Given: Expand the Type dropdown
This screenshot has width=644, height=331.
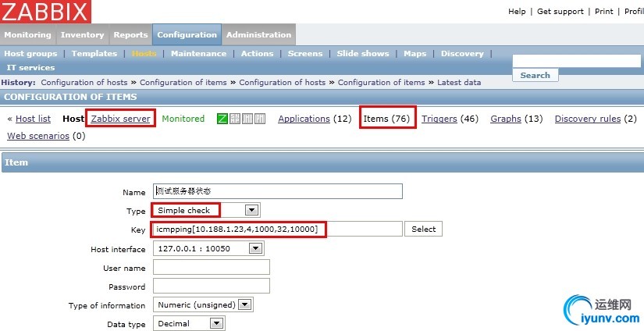Looking at the screenshot, I should [251, 210].
